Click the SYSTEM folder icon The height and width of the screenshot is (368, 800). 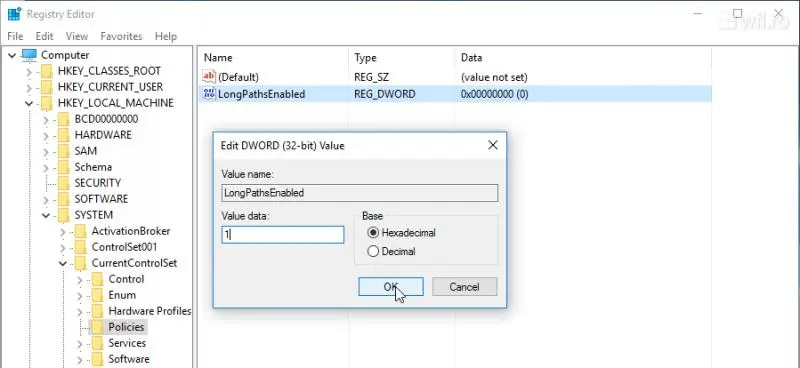pos(63,215)
